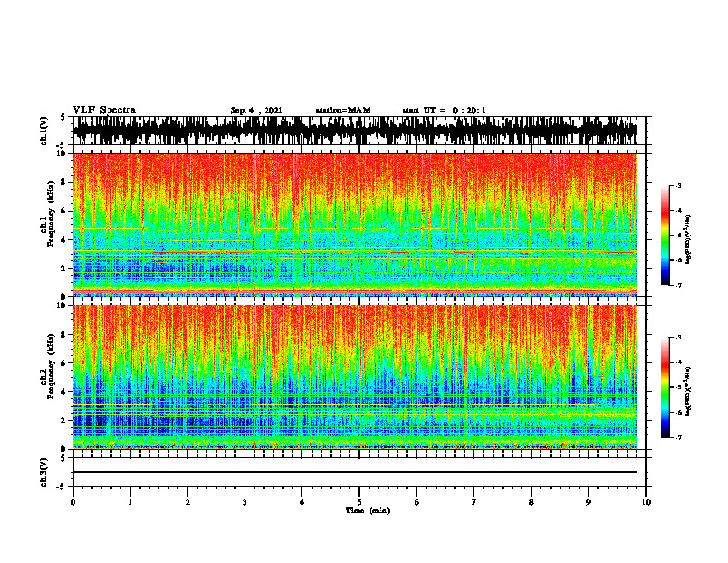Click the Time axis tick label 6
The height and width of the screenshot is (563, 728).
(417, 502)
